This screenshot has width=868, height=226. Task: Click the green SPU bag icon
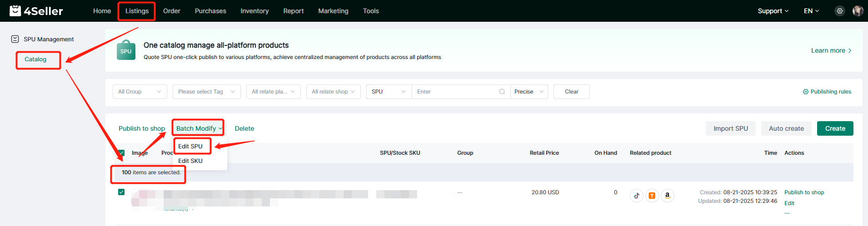[x=126, y=50]
